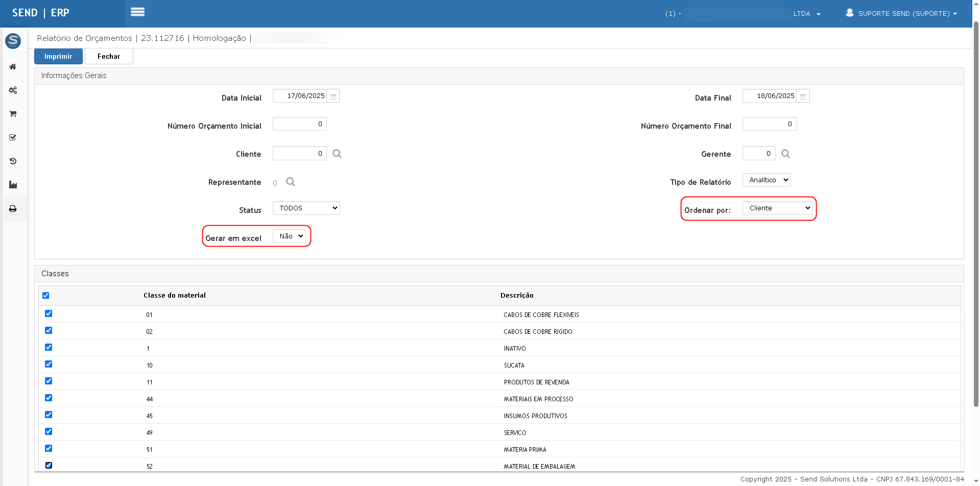Open Data Inicial calendar picker

[x=333, y=96]
